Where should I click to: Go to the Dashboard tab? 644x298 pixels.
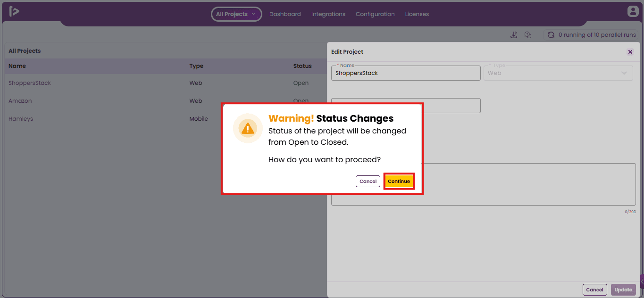click(x=285, y=14)
